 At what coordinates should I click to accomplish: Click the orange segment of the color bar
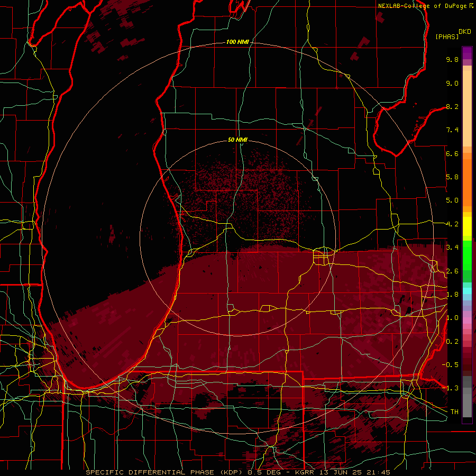[x=467, y=182]
